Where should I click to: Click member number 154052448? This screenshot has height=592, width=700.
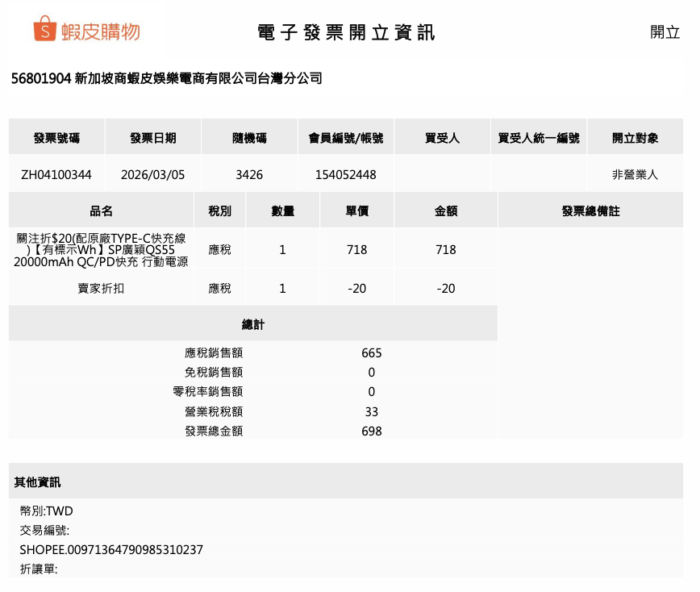click(x=345, y=174)
